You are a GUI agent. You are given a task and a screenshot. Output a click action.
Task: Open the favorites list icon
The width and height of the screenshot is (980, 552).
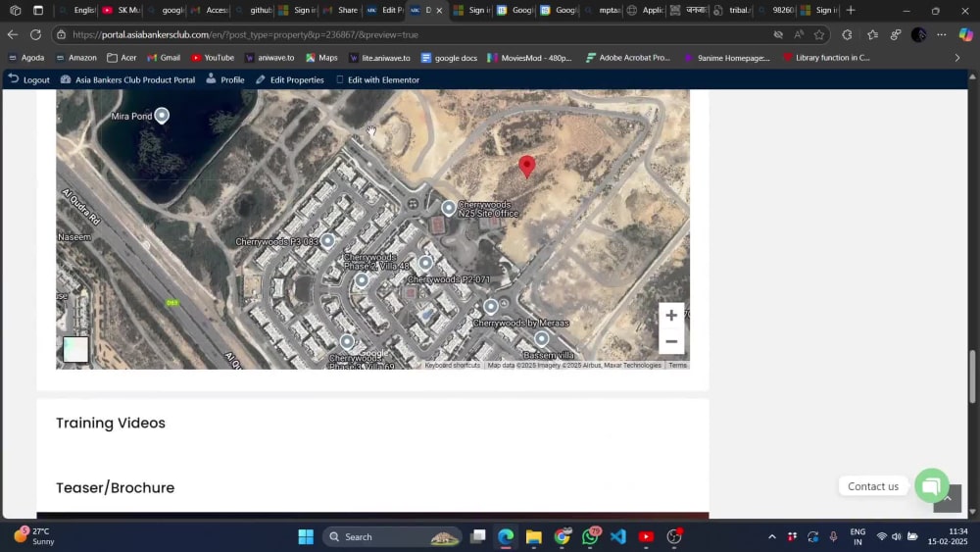pyautogui.click(x=872, y=35)
